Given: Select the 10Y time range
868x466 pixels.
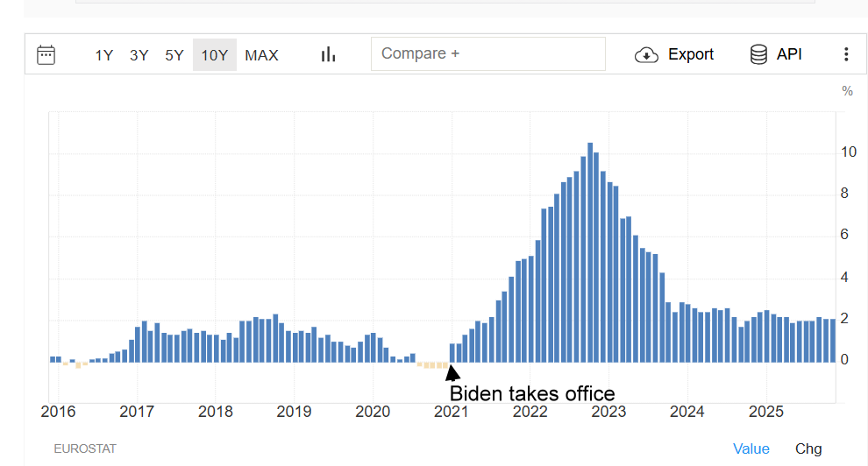Looking at the screenshot, I should coord(214,55).
